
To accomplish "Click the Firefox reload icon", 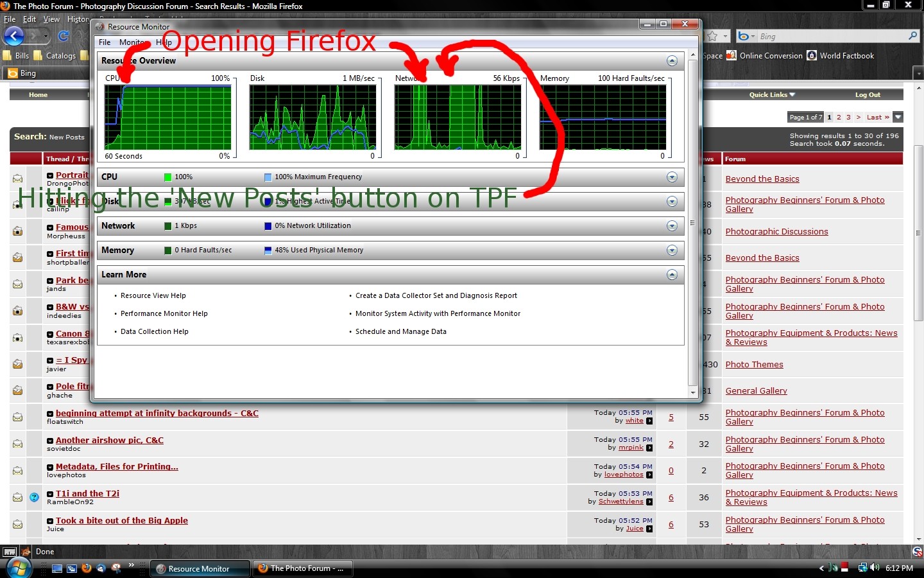I will 64,36.
